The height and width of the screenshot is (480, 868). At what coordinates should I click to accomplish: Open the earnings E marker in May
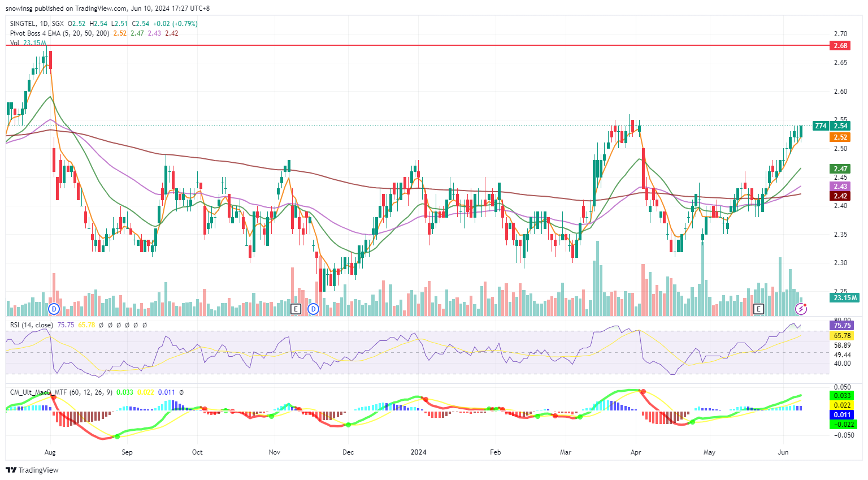click(x=759, y=309)
